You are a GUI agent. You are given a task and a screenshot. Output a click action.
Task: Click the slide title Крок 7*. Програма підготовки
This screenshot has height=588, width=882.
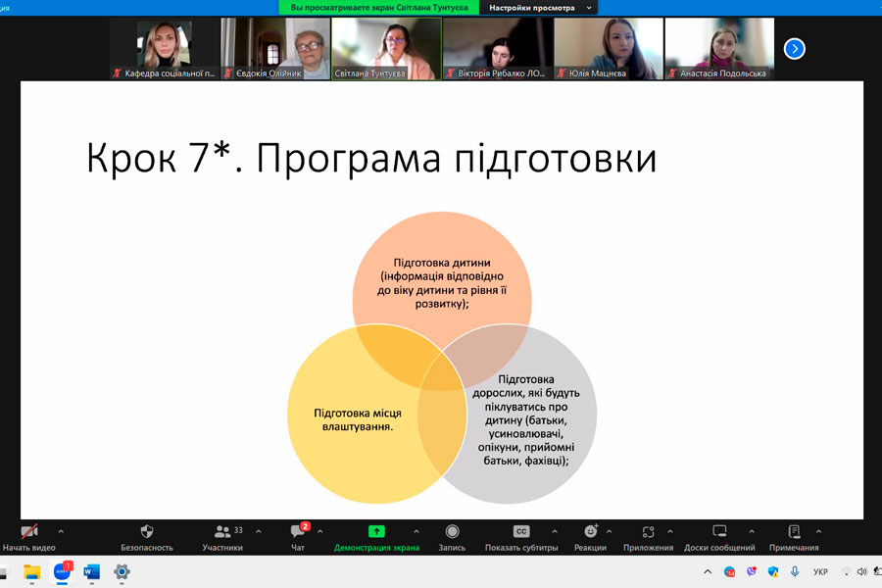[371, 158]
